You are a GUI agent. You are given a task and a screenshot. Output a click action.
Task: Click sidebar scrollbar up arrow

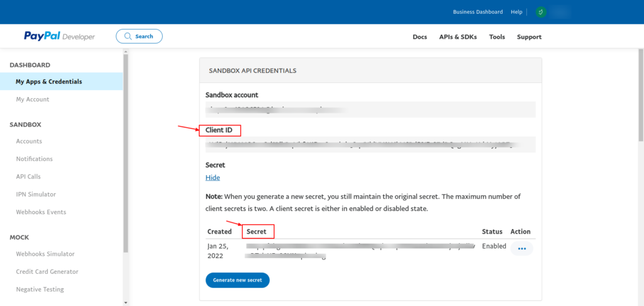click(x=126, y=52)
